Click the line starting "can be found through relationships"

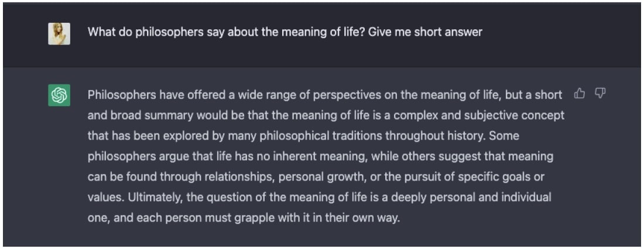(x=316, y=177)
